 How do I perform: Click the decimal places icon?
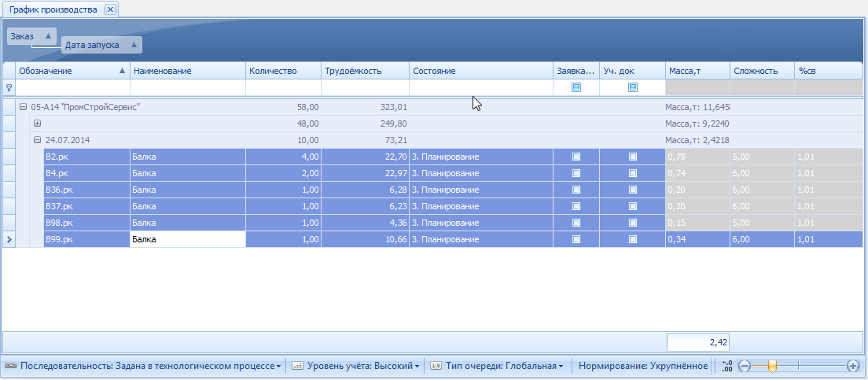727,366
